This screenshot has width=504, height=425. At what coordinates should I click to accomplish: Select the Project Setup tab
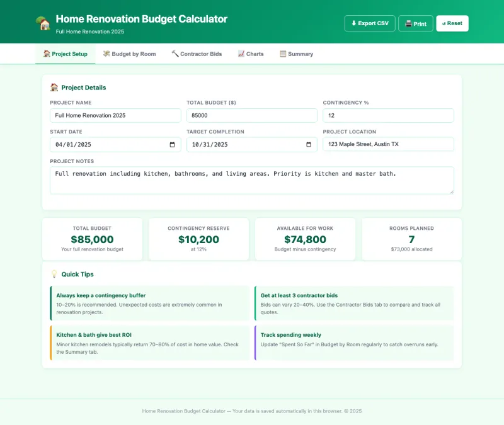click(x=66, y=54)
